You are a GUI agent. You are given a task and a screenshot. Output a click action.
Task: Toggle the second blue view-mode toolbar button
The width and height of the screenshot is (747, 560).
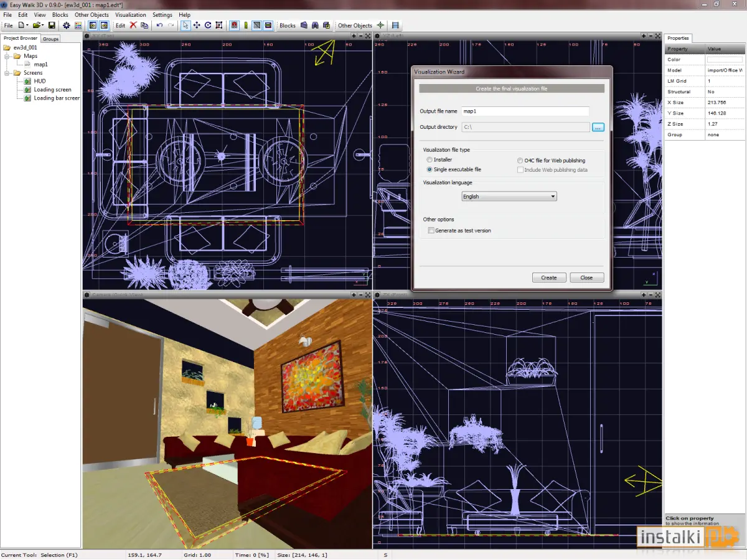104,26
